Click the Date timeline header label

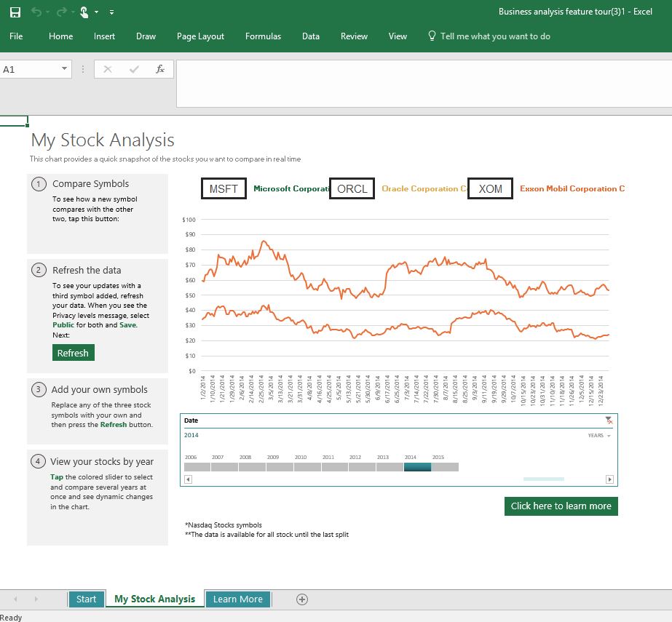(x=191, y=420)
